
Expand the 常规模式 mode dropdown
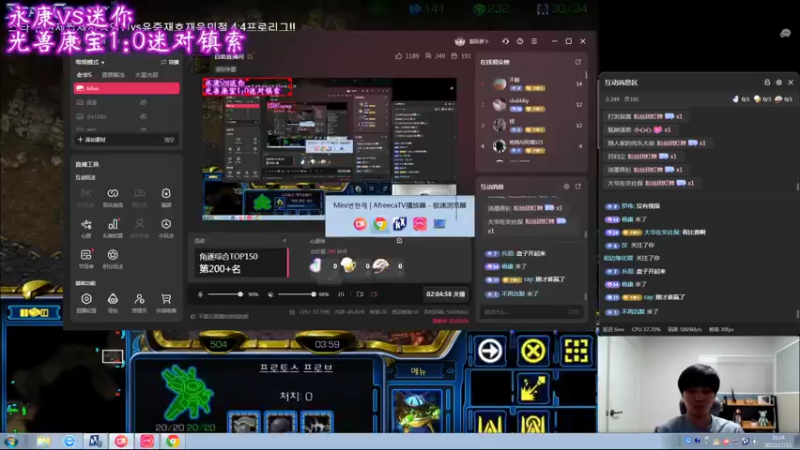(90, 62)
